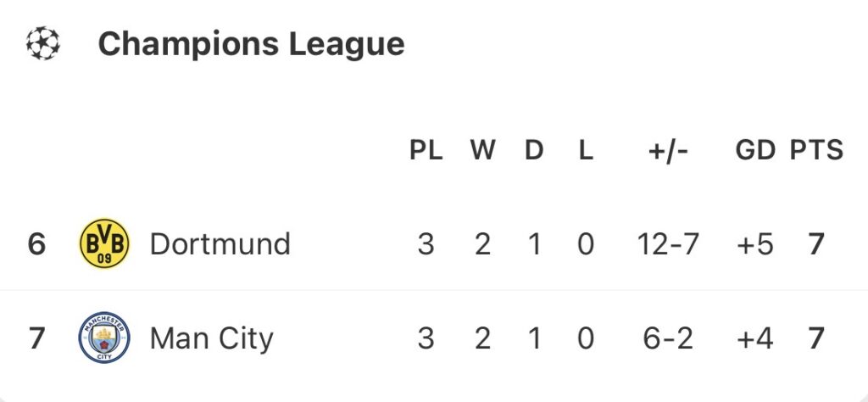This screenshot has height=402, width=868.
Task: Click Man City's rank number 7
Action: pos(36,338)
